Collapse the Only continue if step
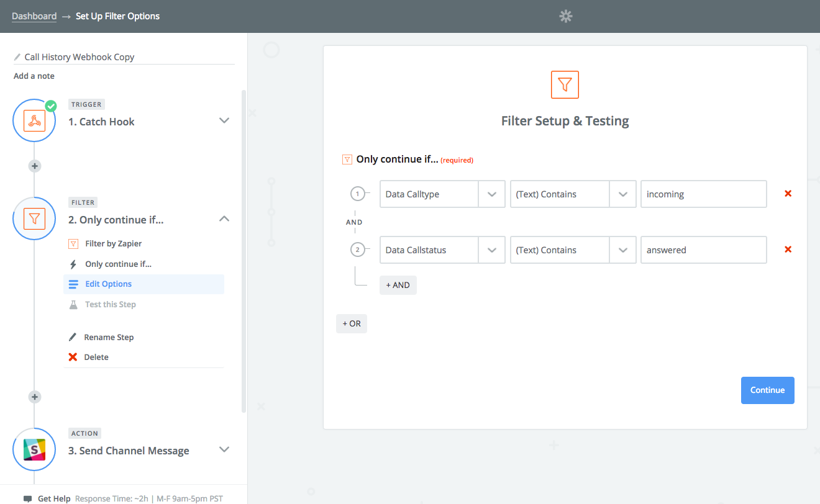820x504 pixels. click(x=224, y=218)
